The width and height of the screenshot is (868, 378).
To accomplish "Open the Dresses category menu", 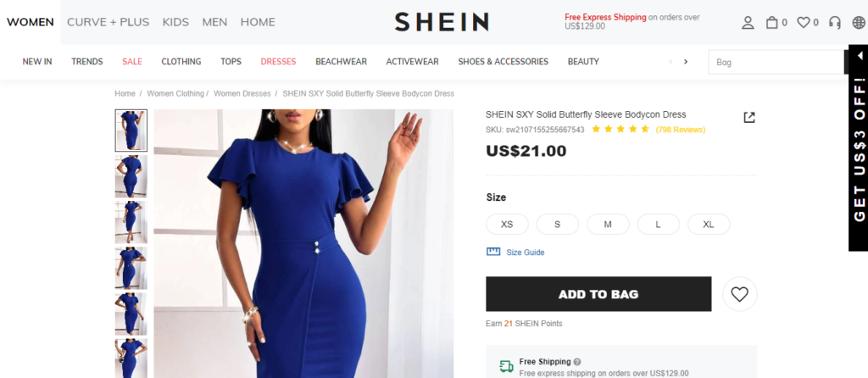I will [278, 61].
